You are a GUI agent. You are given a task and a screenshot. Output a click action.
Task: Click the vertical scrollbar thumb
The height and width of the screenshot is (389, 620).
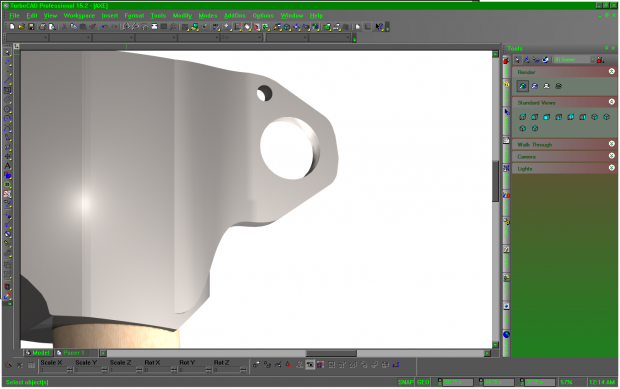coord(495,181)
